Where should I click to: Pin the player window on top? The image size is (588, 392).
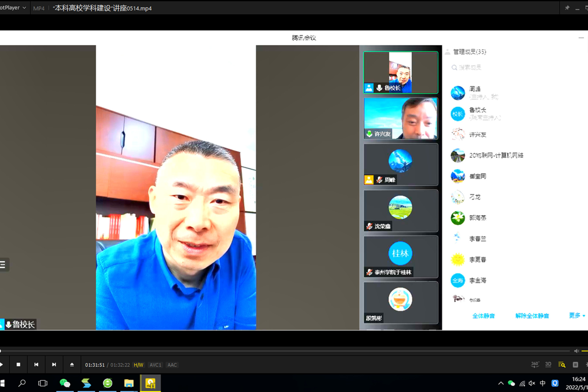pyautogui.click(x=567, y=8)
